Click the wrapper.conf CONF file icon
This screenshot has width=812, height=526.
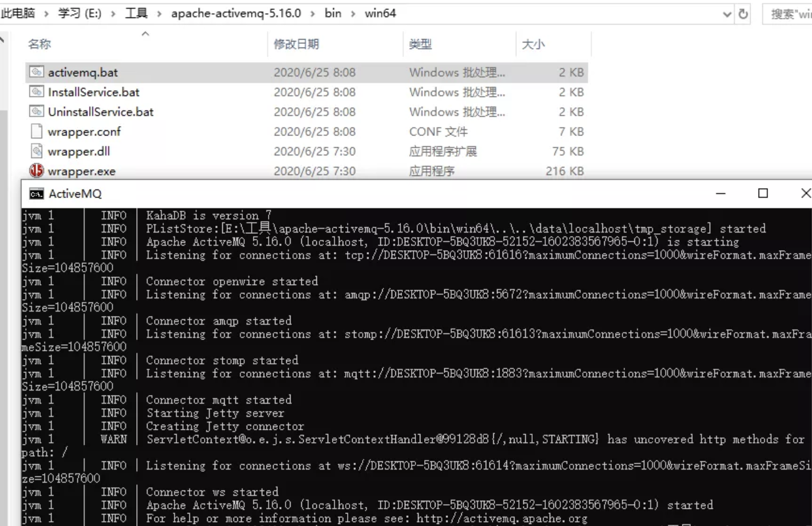pyautogui.click(x=37, y=132)
